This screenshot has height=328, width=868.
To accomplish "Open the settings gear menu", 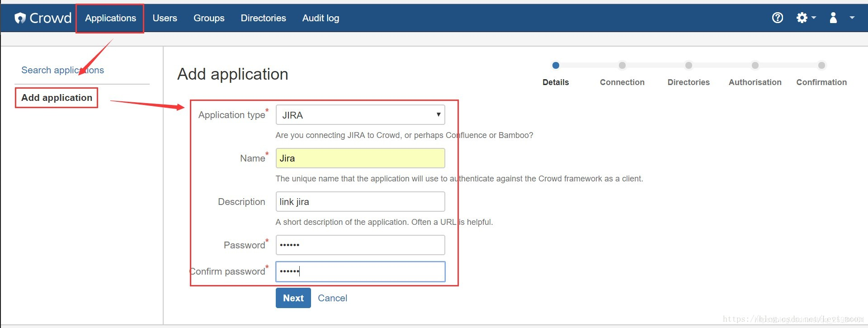I will [x=806, y=18].
